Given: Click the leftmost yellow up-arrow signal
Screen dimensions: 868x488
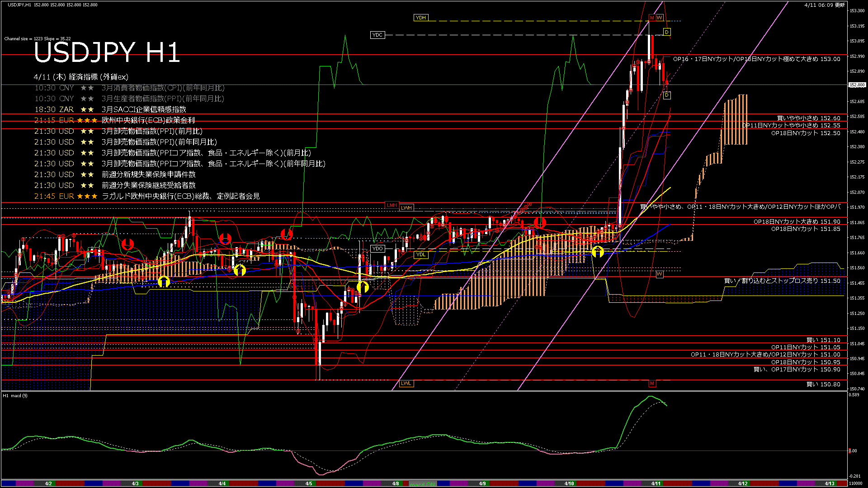Looking at the screenshot, I should (164, 282).
